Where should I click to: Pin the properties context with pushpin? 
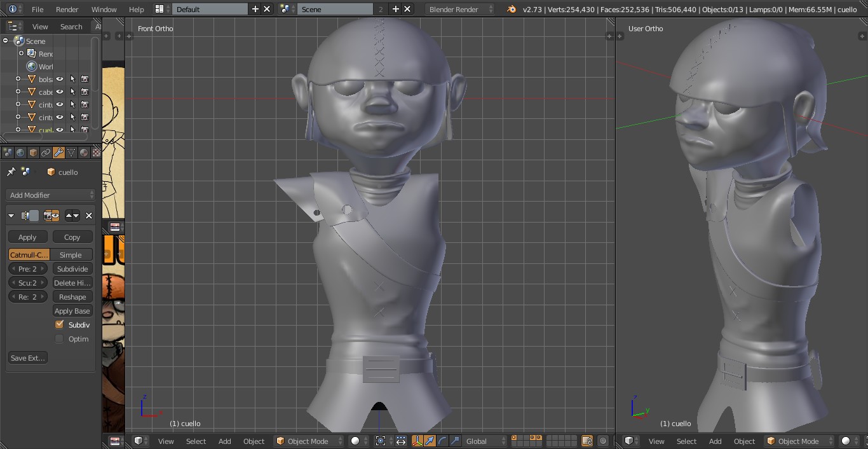click(x=11, y=172)
